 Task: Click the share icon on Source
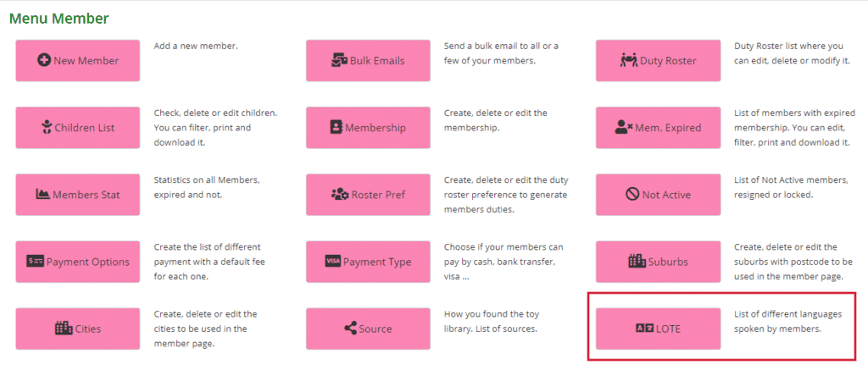click(x=350, y=329)
